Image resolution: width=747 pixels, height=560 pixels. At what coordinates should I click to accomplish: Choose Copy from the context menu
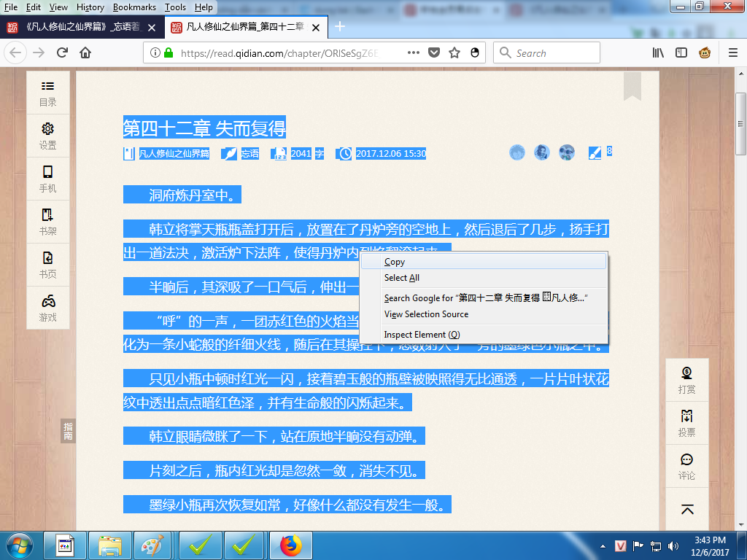(395, 262)
